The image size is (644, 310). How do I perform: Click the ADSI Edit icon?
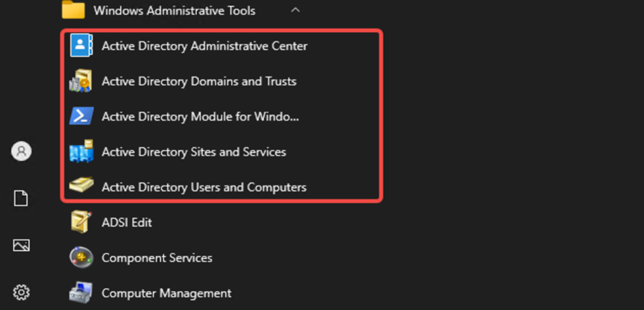point(81,223)
